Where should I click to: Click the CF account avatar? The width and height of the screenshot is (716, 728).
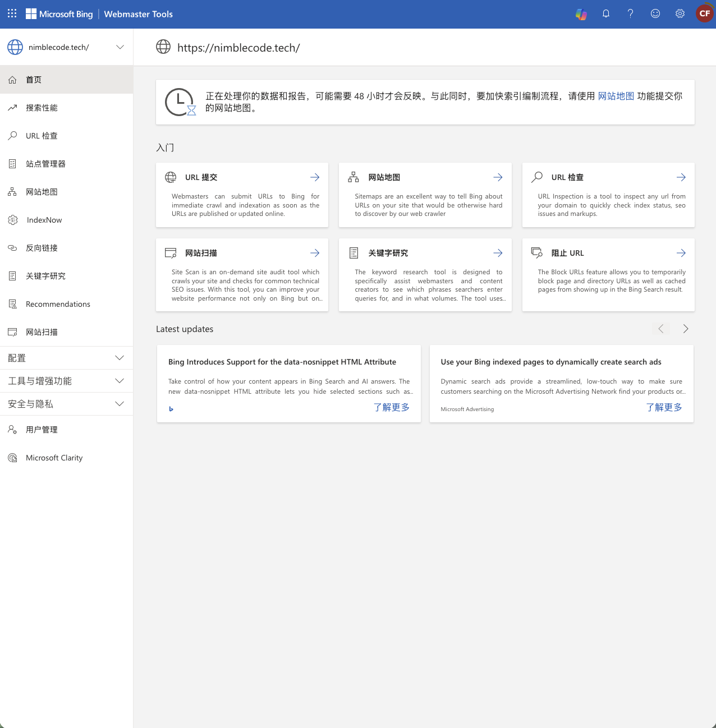click(x=704, y=14)
